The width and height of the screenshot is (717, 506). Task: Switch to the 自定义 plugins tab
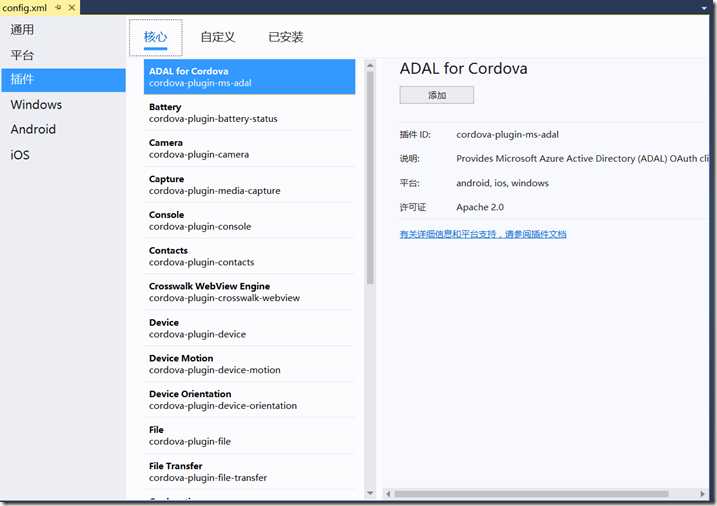[218, 37]
